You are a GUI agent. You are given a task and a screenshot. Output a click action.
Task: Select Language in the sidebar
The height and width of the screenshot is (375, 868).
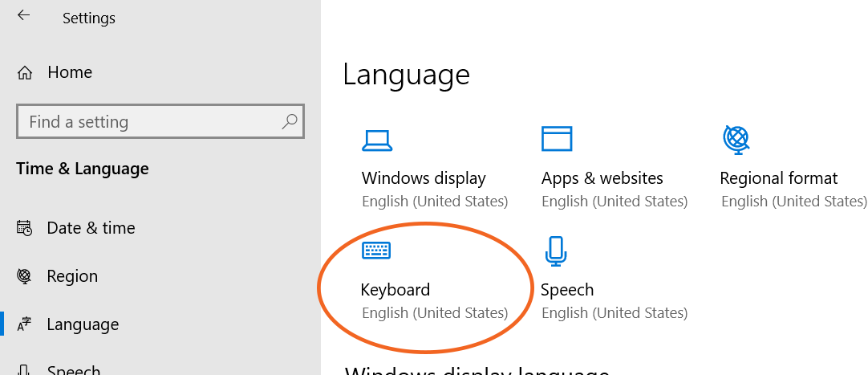tap(83, 324)
